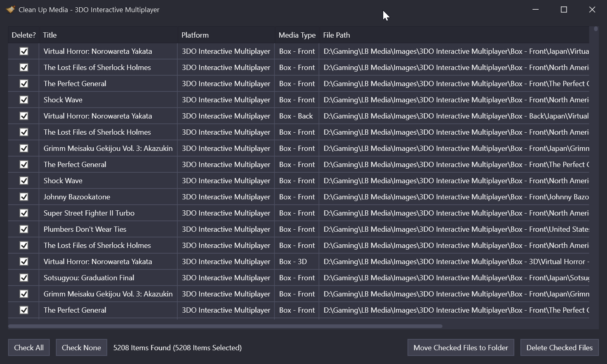This screenshot has width=607, height=364.
Task: Click Platform cell for Super Street Fighter II Turbo
Action: pos(226,213)
